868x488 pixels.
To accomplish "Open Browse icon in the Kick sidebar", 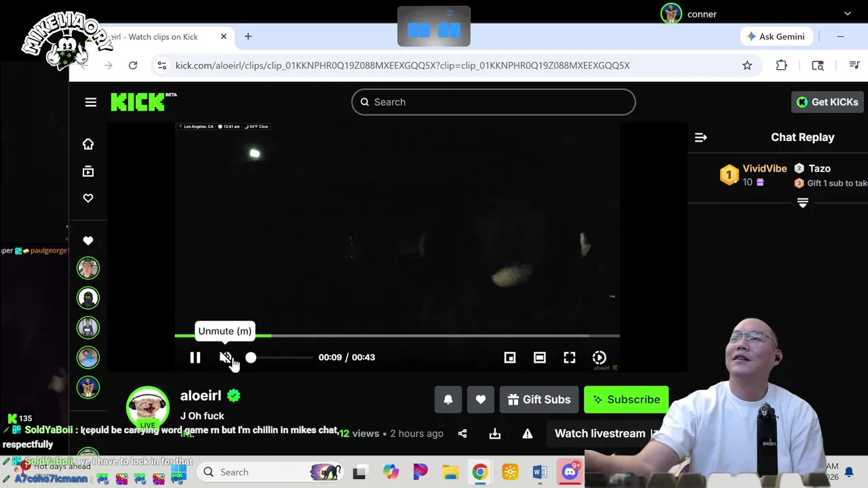I will click(88, 171).
